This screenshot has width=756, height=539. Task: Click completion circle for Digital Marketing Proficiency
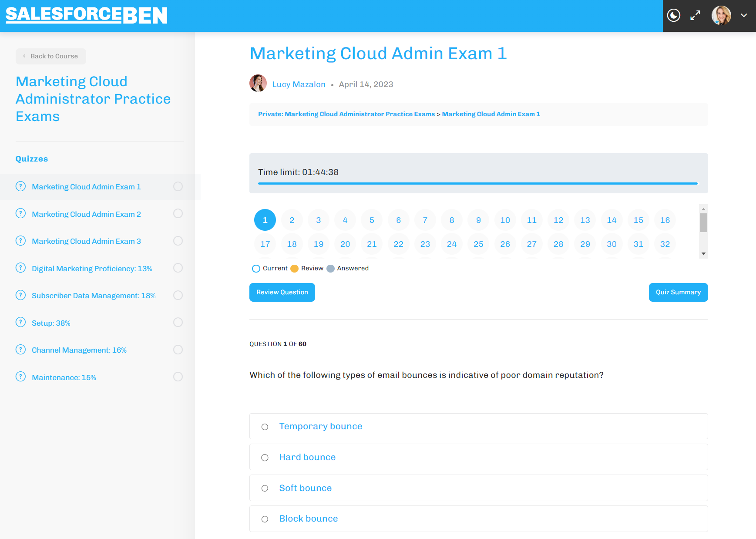coord(178,268)
